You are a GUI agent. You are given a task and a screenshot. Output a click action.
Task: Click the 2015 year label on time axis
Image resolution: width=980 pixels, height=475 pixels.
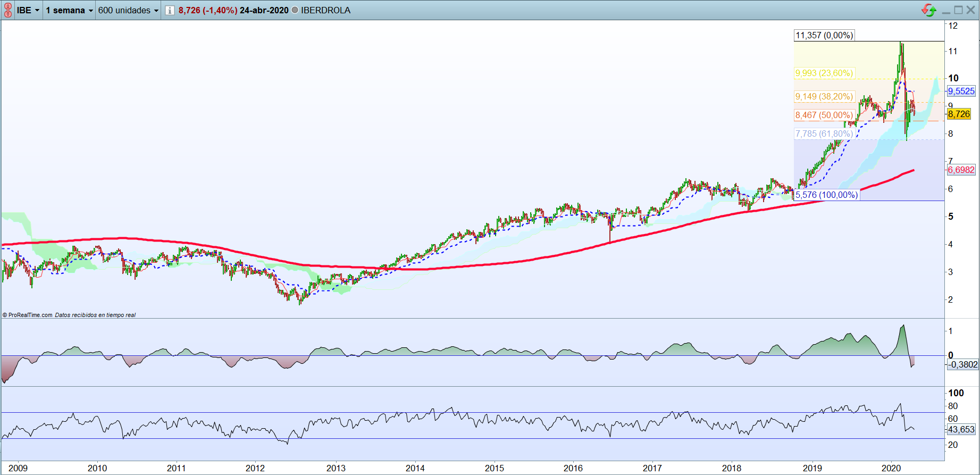point(495,468)
